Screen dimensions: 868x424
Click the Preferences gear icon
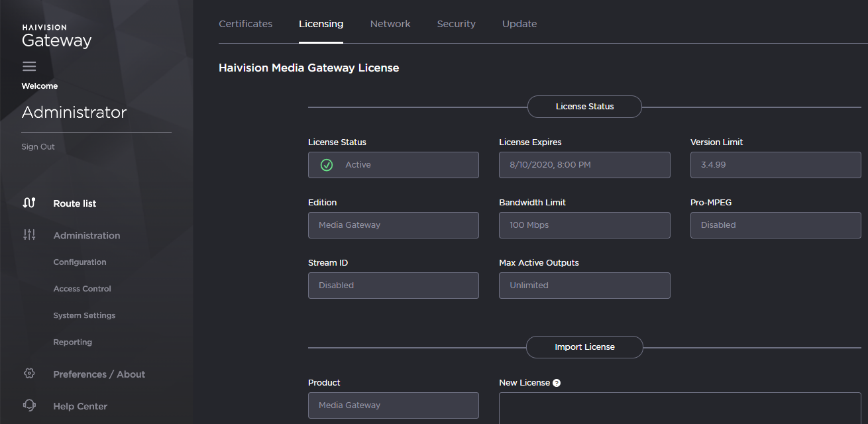[x=29, y=374]
